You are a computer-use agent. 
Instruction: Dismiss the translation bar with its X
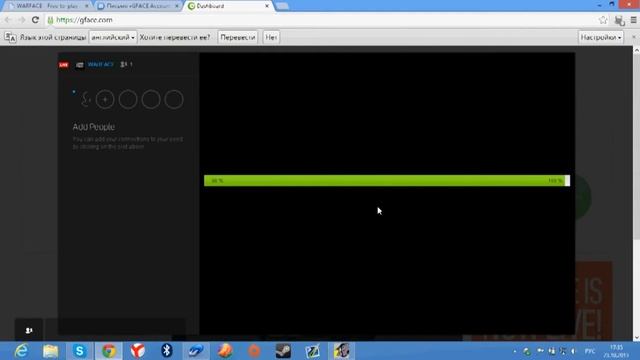(633, 37)
